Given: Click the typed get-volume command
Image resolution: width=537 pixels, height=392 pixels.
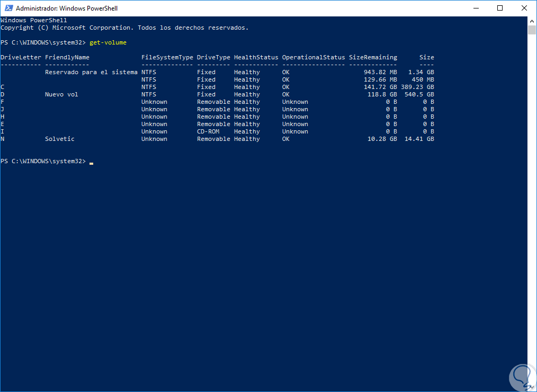Looking at the screenshot, I should [x=108, y=42].
